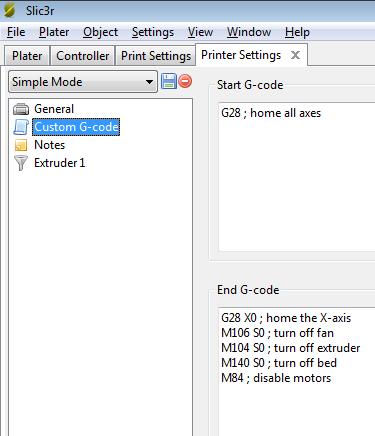375x436 pixels.
Task: Open the Object menu
Action: (x=100, y=32)
